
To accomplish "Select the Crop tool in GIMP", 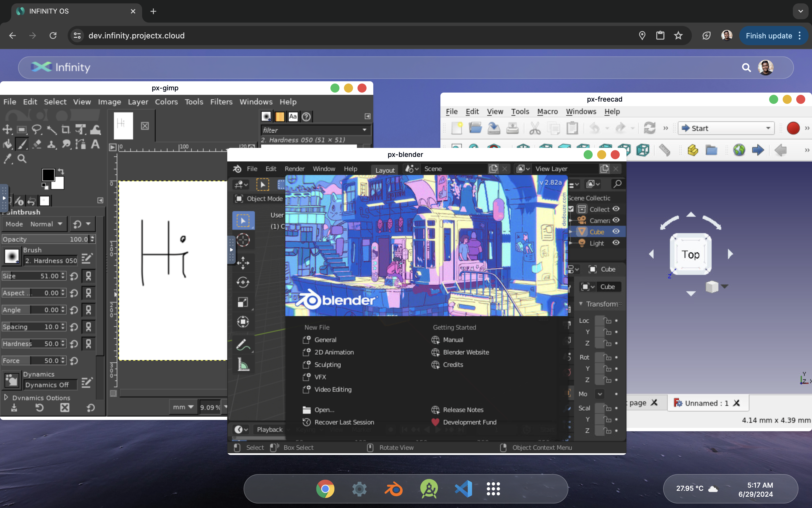I will click(66, 129).
